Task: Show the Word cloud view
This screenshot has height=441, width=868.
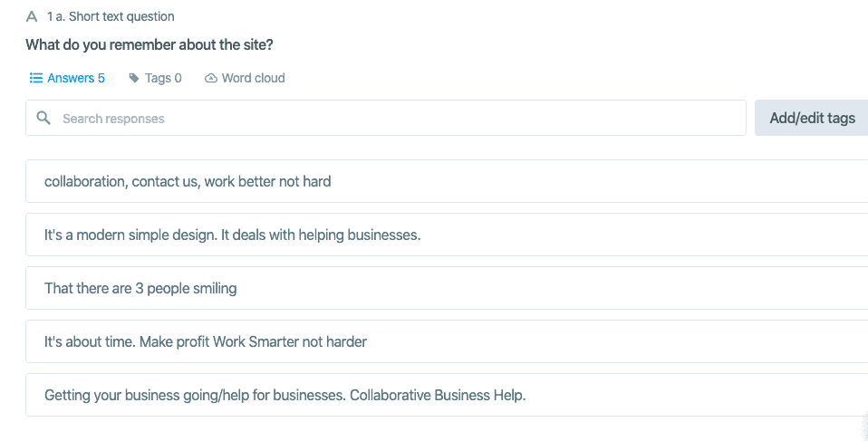Action: click(x=245, y=78)
